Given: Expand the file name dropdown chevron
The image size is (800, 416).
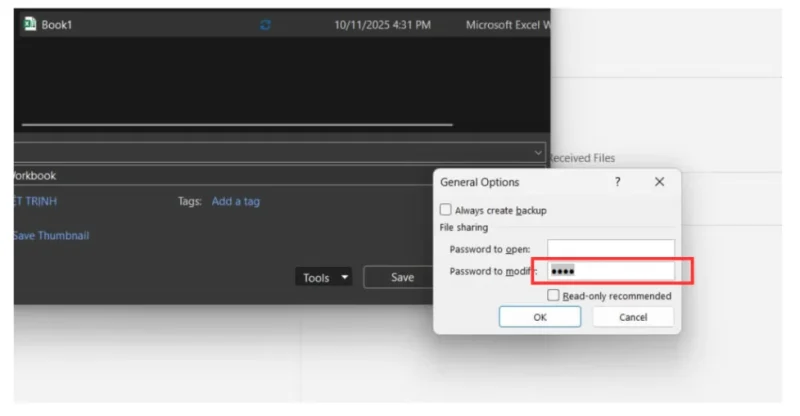Looking at the screenshot, I should (538, 153).
